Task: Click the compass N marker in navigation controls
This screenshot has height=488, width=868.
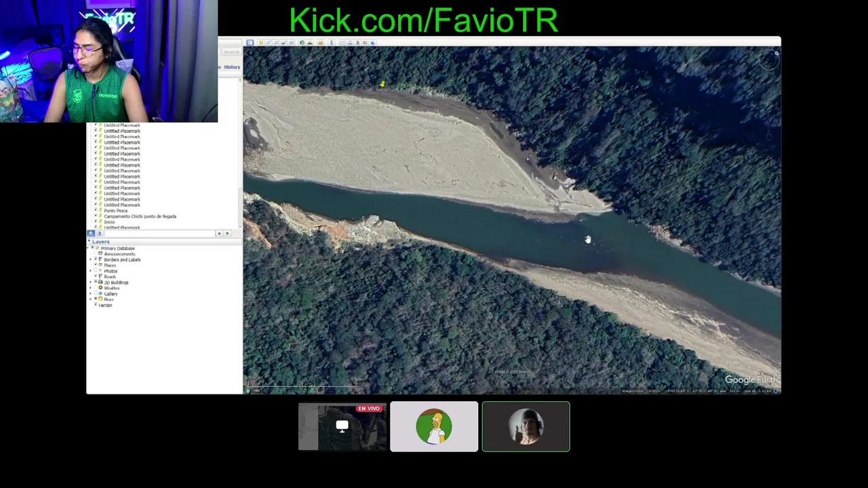Action: (x=776, y=53)
